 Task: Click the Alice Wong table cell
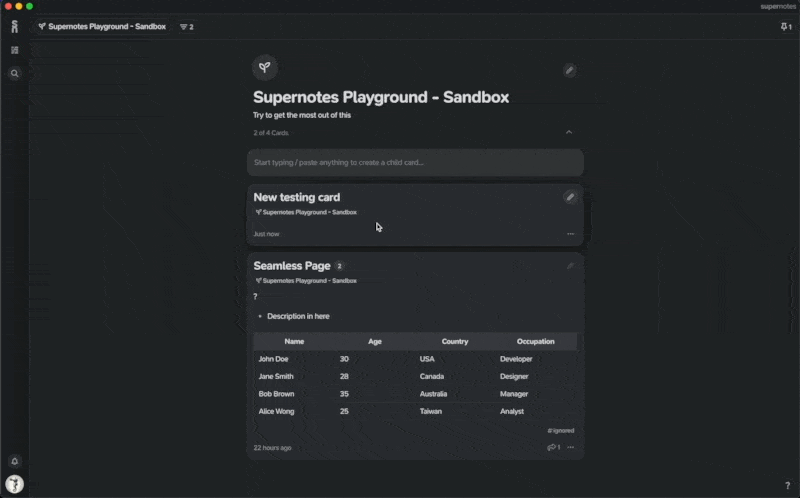(x=277, y=411)
